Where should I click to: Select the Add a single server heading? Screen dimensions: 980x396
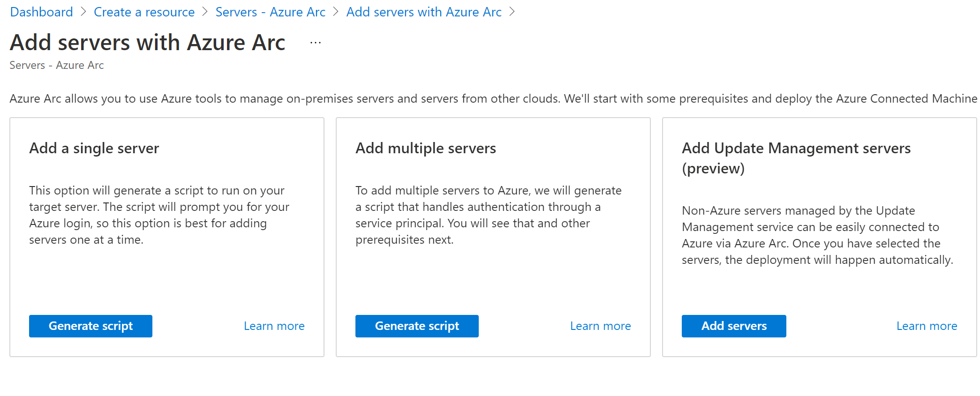pos(94,149)
